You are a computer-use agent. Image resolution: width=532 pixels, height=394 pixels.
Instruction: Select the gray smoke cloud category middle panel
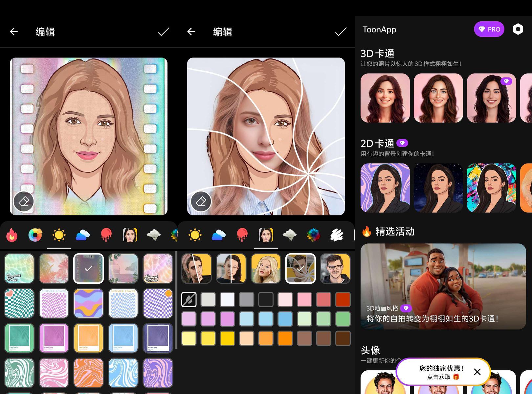pyautogui.click(x=290, y=235)
